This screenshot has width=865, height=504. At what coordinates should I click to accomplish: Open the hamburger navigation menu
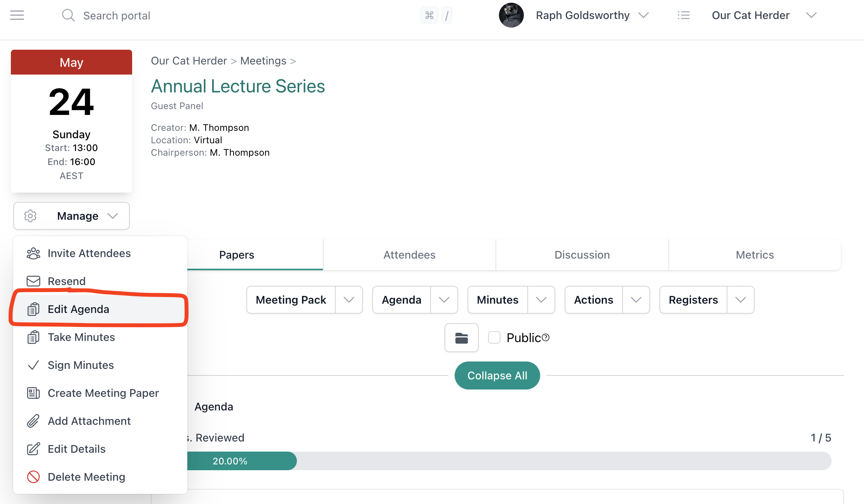tap(16, 15)
